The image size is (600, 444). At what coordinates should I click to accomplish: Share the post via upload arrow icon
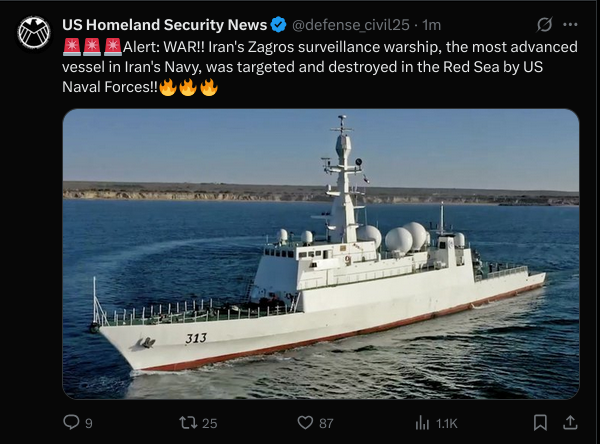tap(570, 423)
